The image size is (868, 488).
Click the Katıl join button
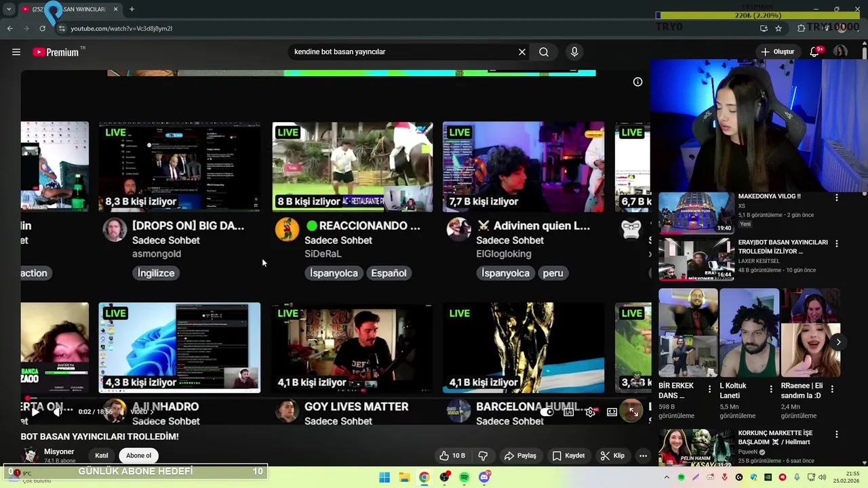[x=102, y=456]
